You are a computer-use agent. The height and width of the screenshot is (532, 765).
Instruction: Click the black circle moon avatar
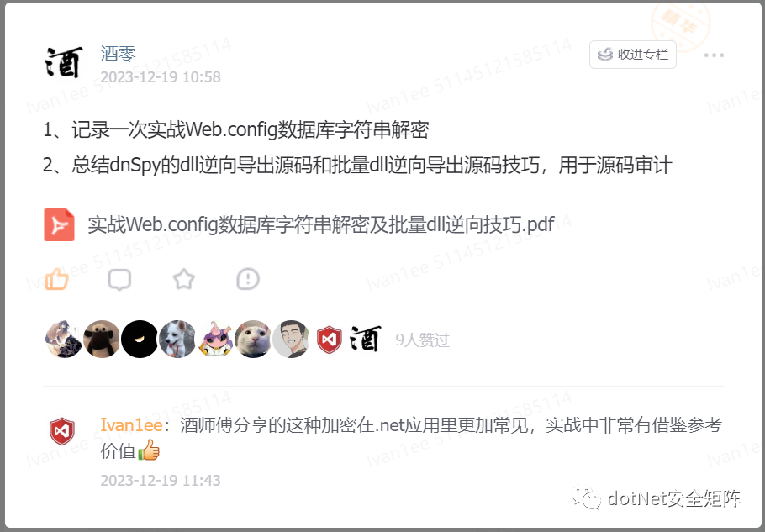point(140,339)
